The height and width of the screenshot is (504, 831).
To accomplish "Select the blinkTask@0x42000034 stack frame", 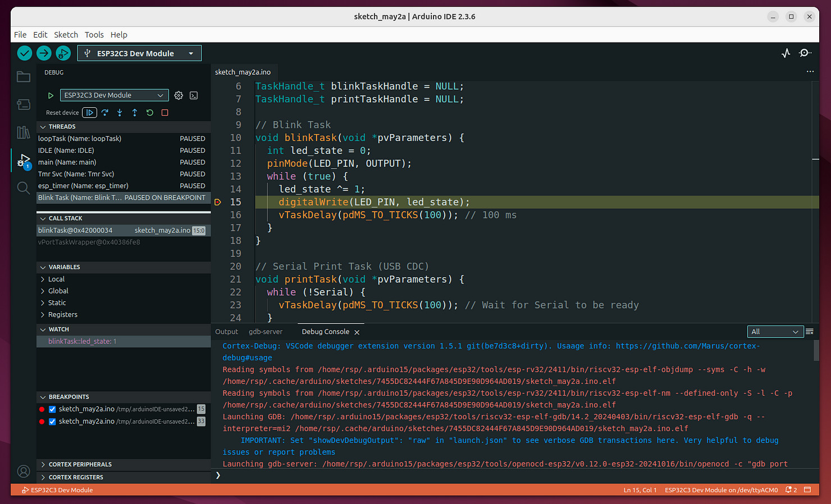I will click(124, 231).
